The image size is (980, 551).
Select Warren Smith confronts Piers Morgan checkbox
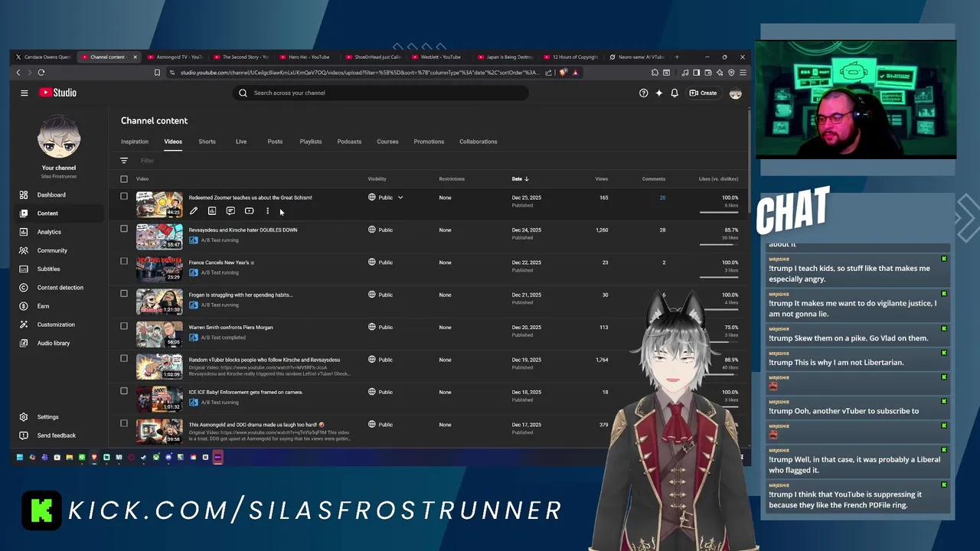(x=124, y=326)
